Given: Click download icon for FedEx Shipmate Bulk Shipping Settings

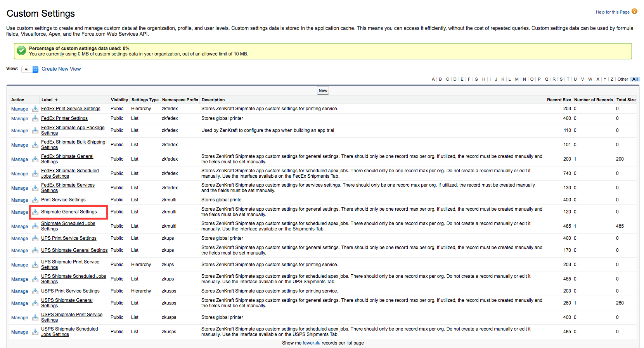Looking at the screenshot, I should 35,145.
